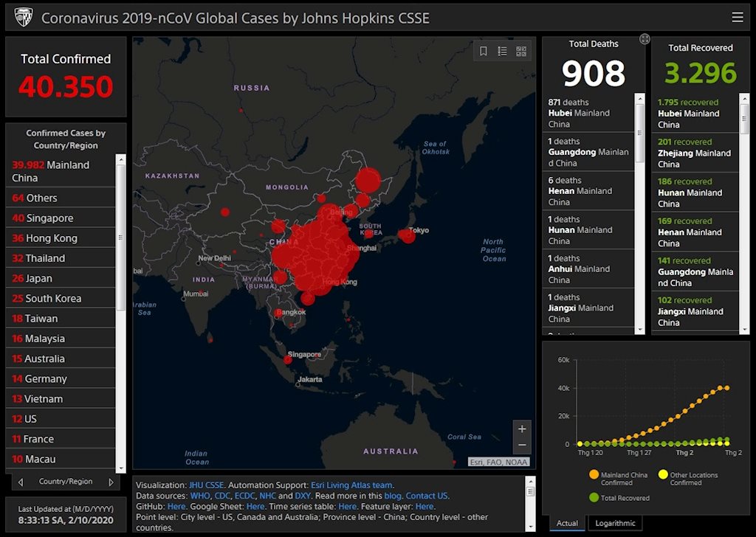
Task: Select Hubei in the deaths list
Action: click(588, 113)
